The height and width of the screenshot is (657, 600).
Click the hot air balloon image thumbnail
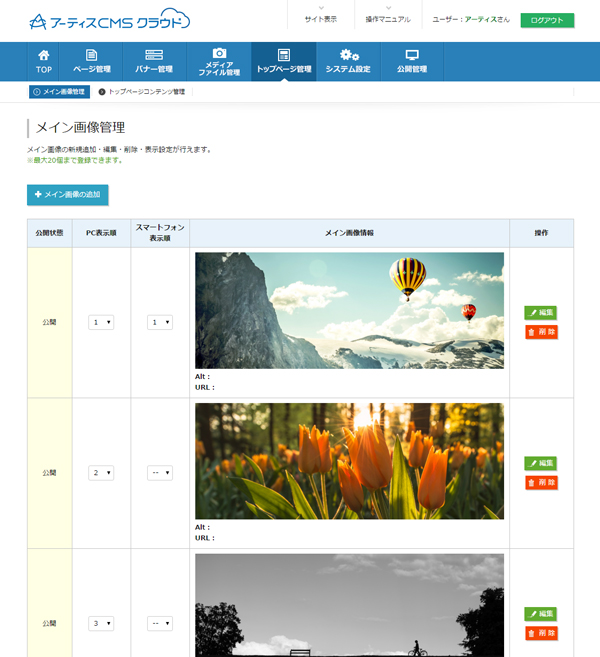(x=349, y=310)
